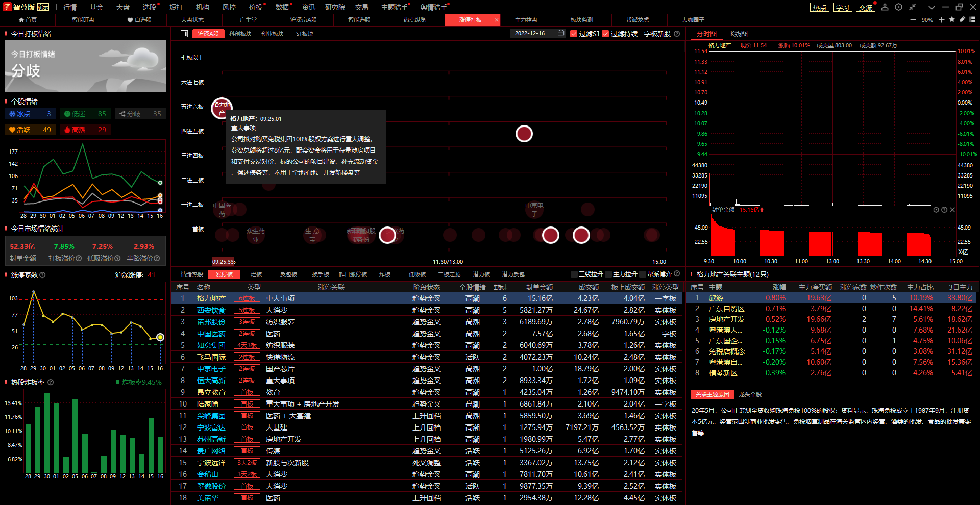
Task: Click the layout list icon
Action: pyautogui.click(x=972, y=20)
